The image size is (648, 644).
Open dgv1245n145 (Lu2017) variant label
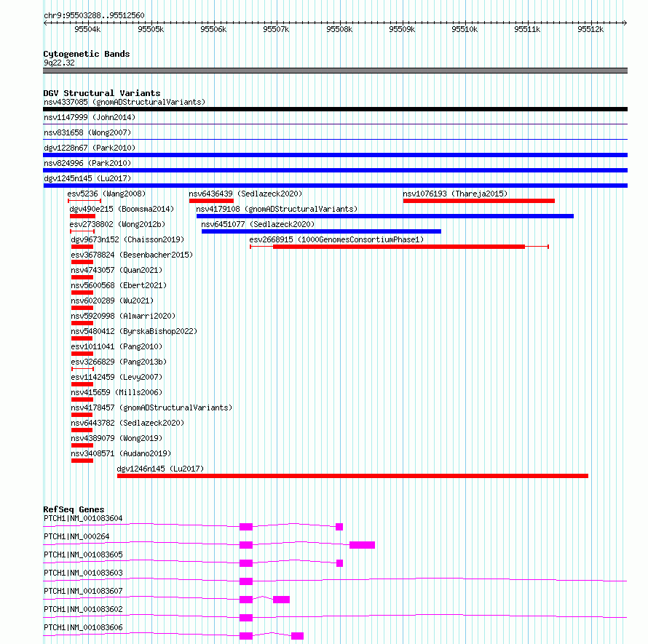coord(87,178)
